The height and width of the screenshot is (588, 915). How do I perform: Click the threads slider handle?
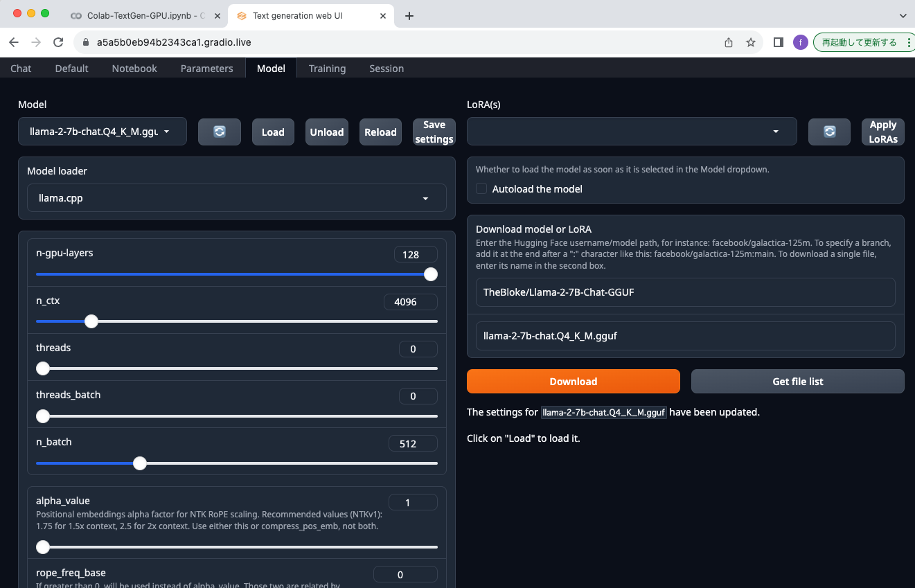[43, 368]
